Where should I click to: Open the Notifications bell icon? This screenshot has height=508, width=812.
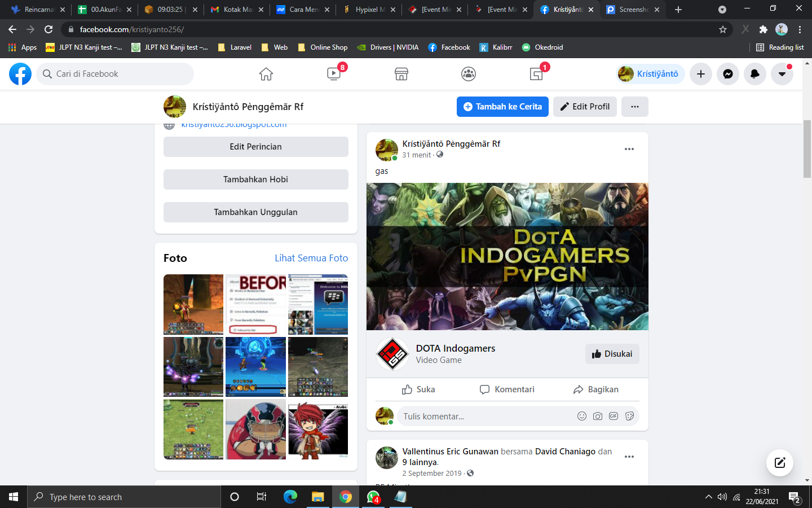tap(755, 74)
